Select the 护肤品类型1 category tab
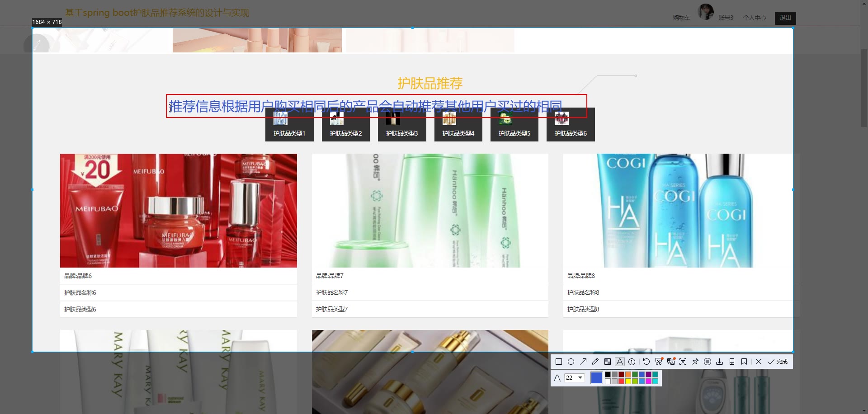The height and width of the screenshot is (414, 868). coord(289,125)
